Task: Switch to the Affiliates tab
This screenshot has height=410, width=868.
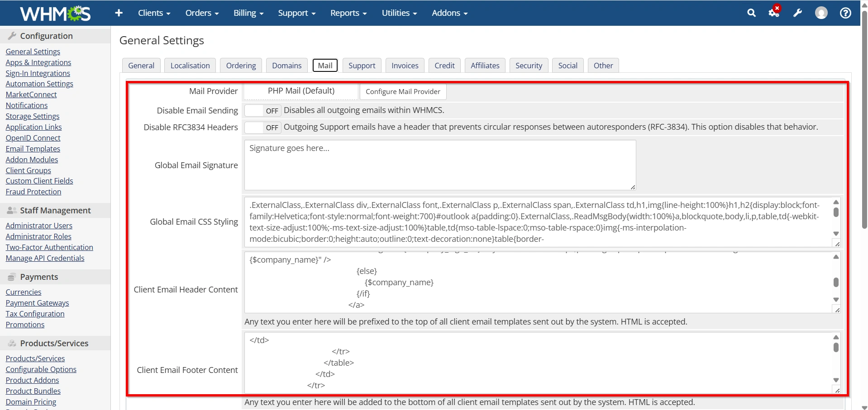Action: tap(485, 66)
